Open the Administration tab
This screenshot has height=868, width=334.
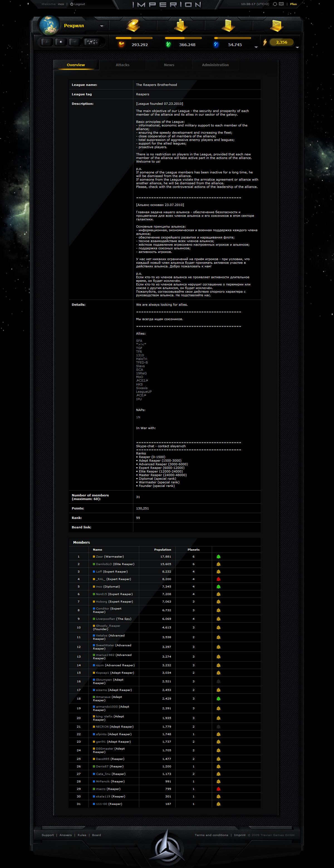click(215, 65)
